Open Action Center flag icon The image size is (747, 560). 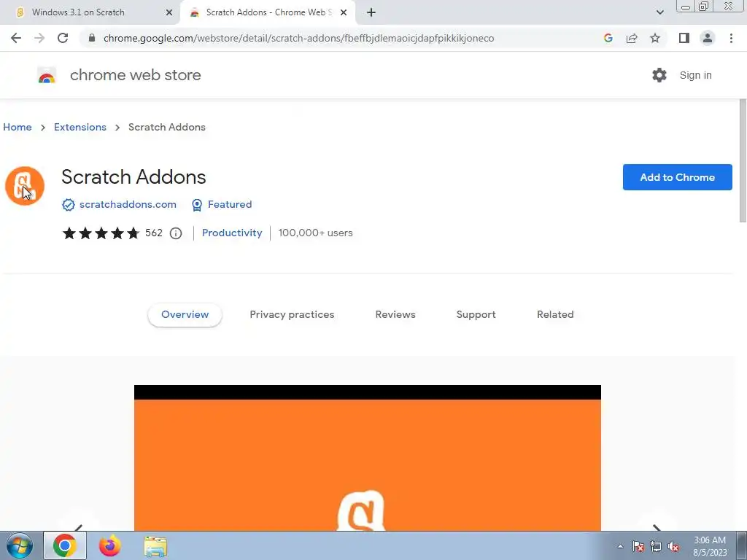point(638,546)
